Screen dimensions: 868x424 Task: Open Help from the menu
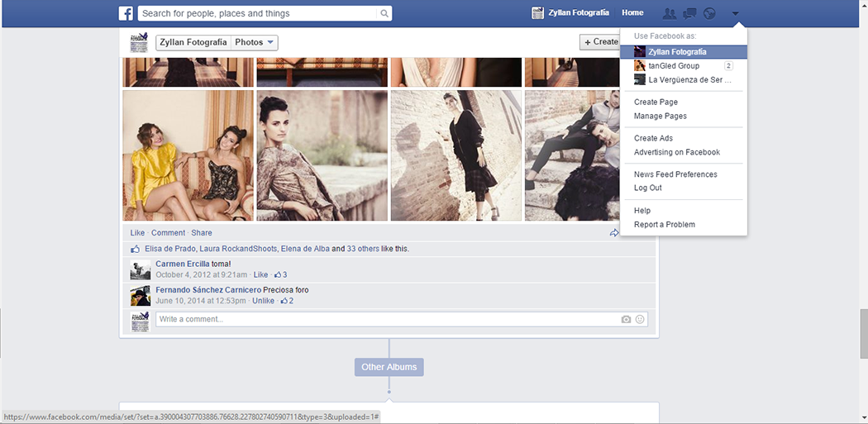pos(642,210)
